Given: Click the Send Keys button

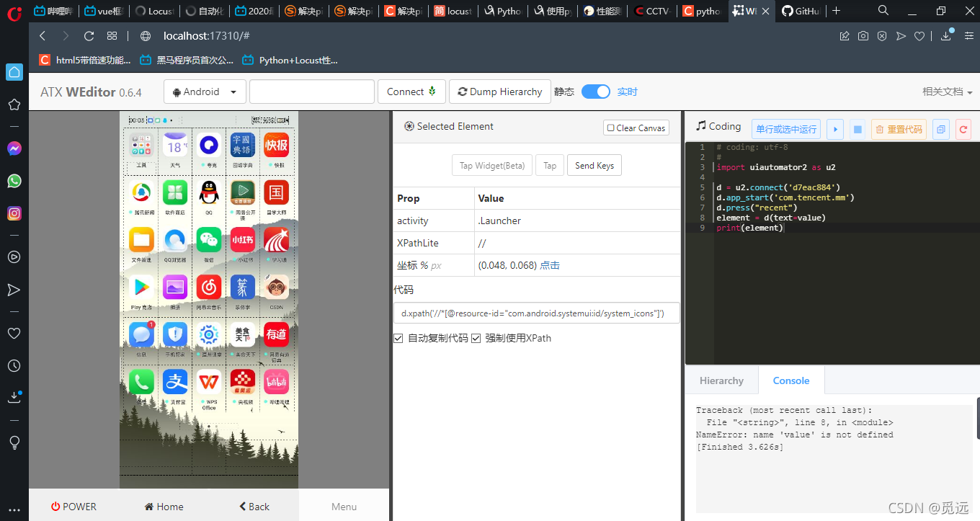Looking at the screenshot, I should point(594,166).
